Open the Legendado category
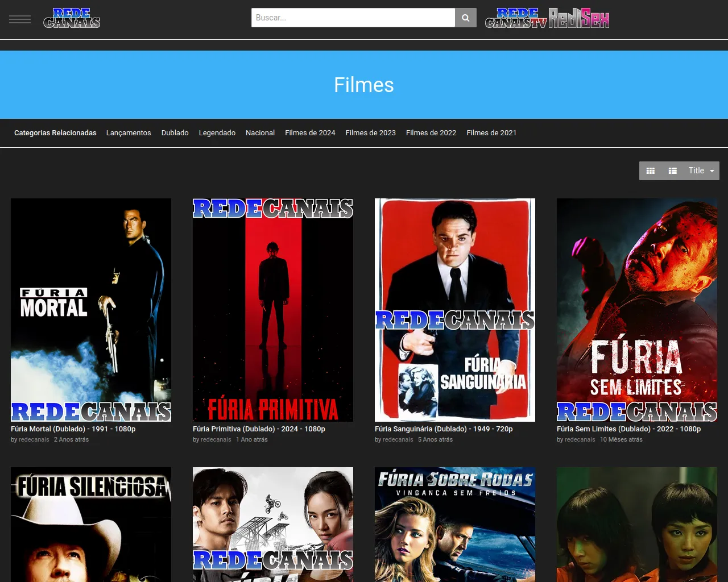Image resolution: width=728 pixels, height=582 pixels. pyautogui.click(x=217, y=132)
